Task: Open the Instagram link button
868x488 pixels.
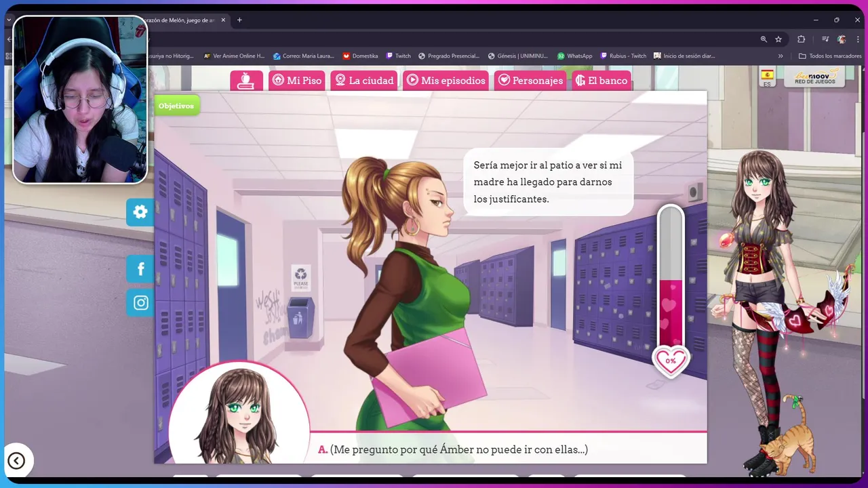Action: tap(140, 303)
